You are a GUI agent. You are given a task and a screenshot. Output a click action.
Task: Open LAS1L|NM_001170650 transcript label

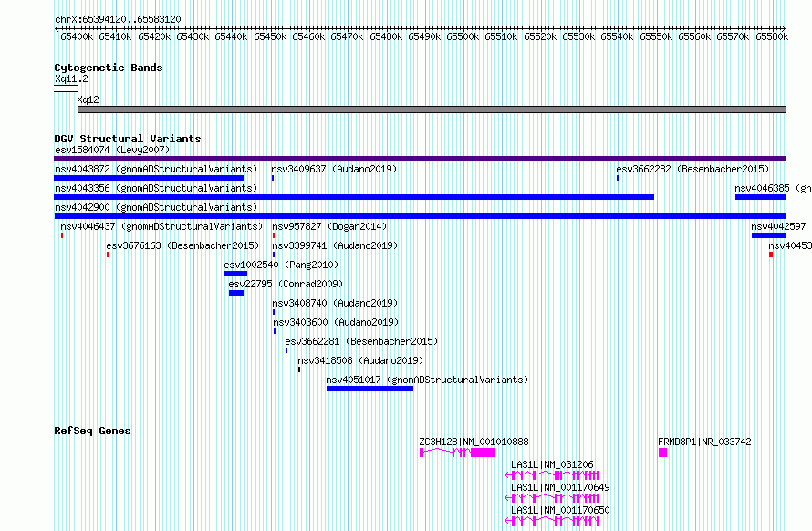click(560, 511)
